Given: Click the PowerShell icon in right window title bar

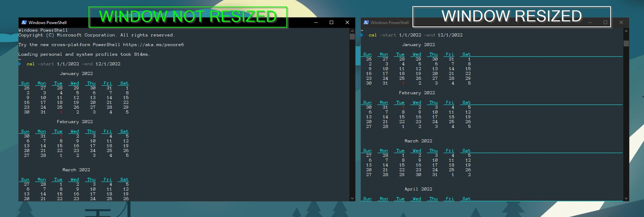Looking at the screenshot, I should 366,22.
